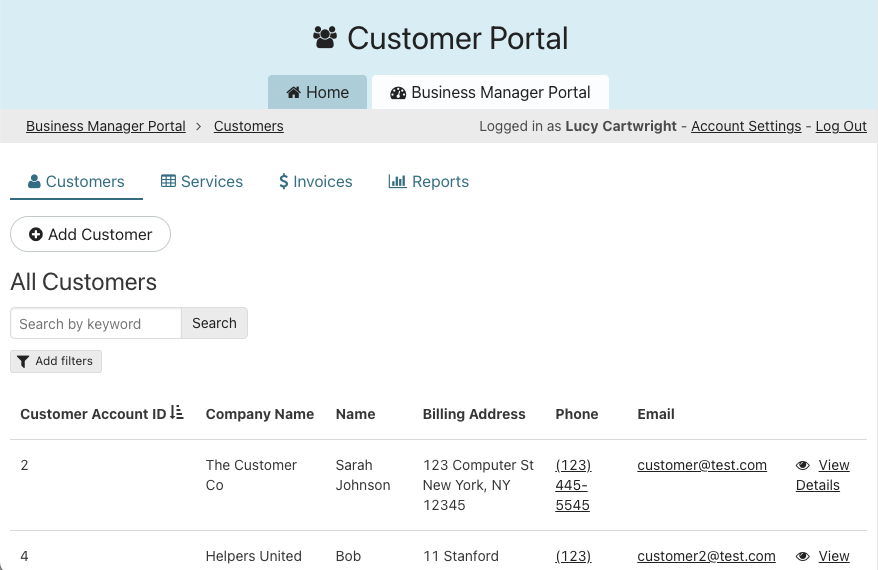
Task: Open the Reports chart tab
Action: tap(429, 181)
